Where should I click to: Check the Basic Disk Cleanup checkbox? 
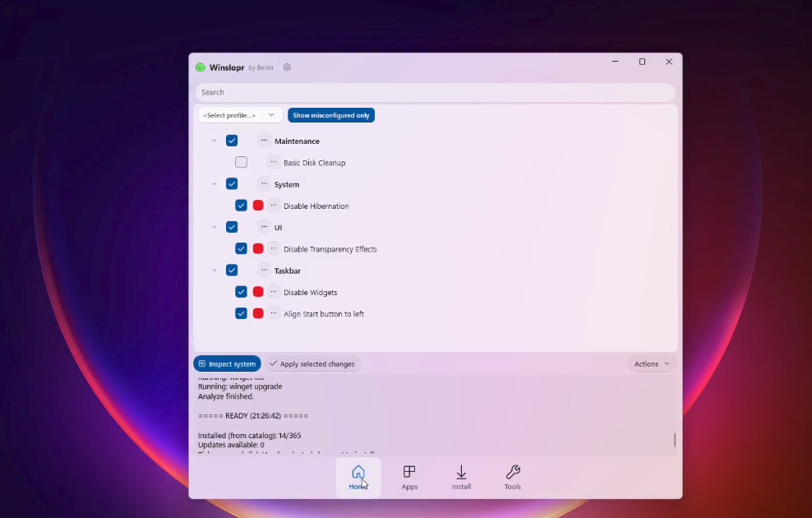[x=241, y=163]
